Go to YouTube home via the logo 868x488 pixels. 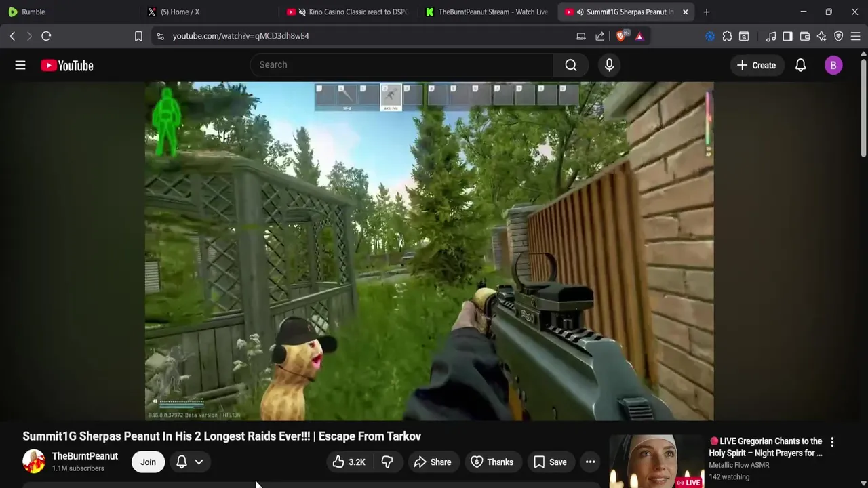(x=66, y=65)
